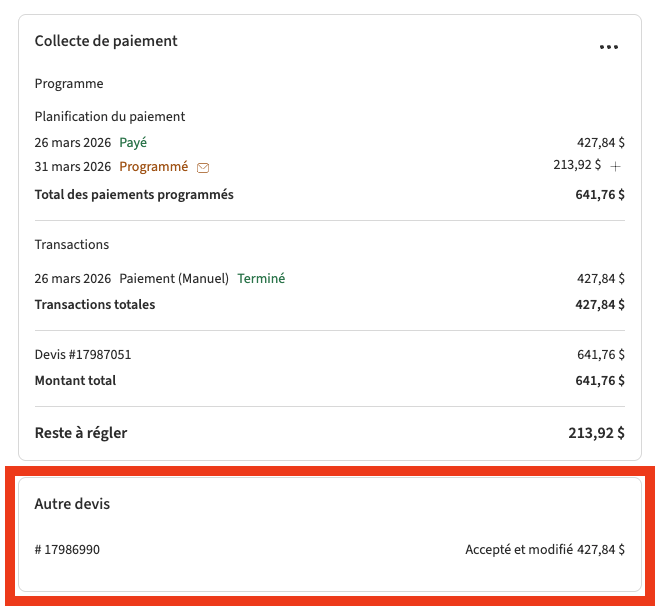Click the Transactions totales label
Screen dimensions: 664x607
95,304
